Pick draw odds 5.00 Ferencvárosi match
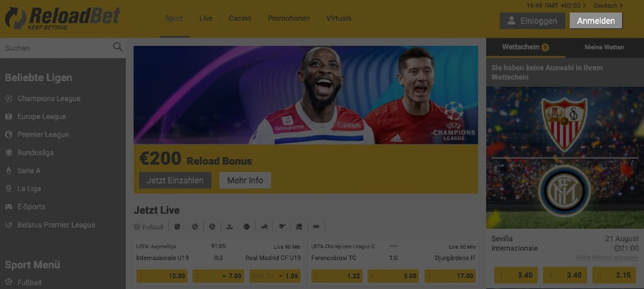This screenshot has height=289, width=644. (x=393, y=276)
